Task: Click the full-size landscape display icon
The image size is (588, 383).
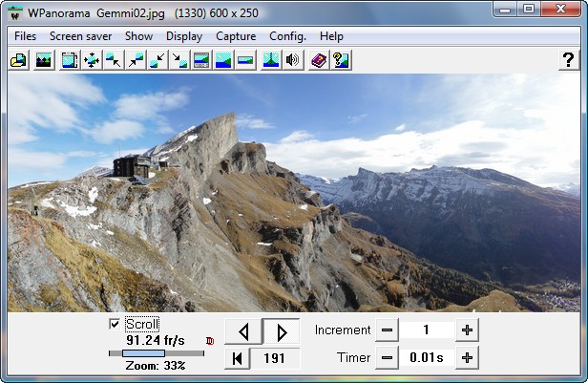Action: pyautogui.click(x=223, y=60)
